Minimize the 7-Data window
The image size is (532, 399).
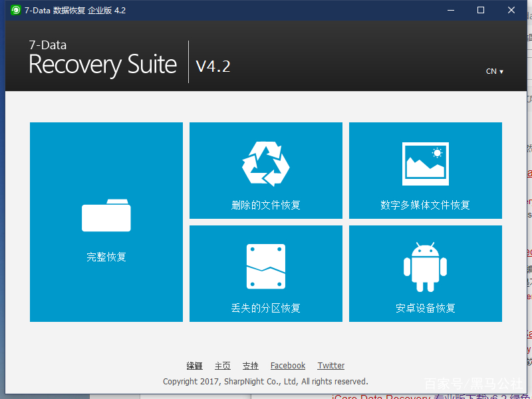pyautogui.click(x=451, y=10)
